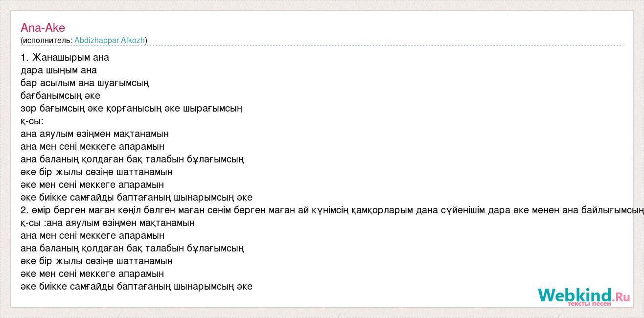The height and width of the screenshot is (318, 644).
Task: Open the Abdizhappar Alkozh artist link
Action: [110, 41]
